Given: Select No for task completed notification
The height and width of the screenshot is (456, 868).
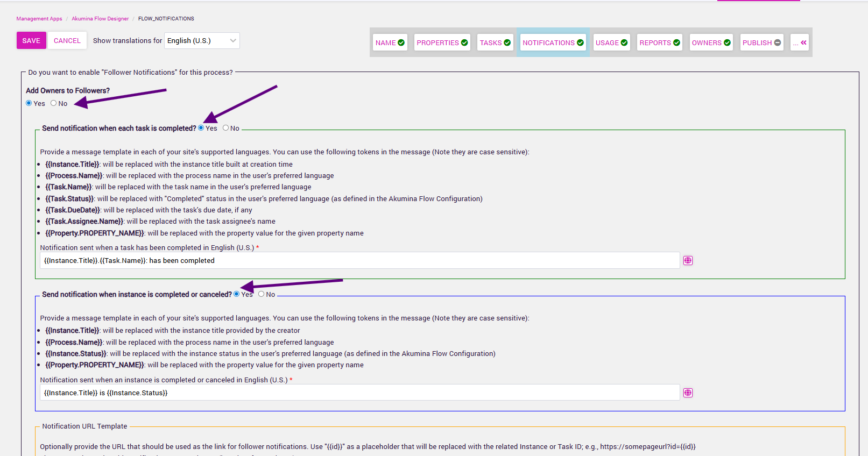Looking at the screenshot, I should point(226,128).
